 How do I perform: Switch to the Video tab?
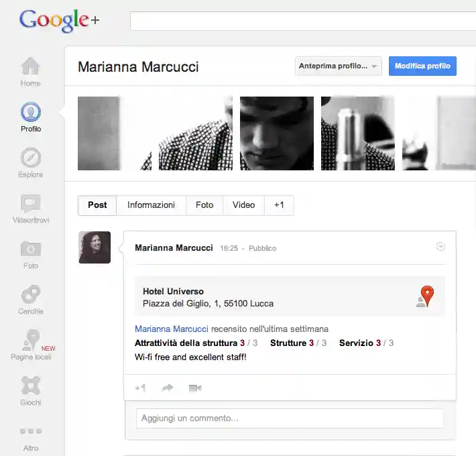(x=243, y=205)
